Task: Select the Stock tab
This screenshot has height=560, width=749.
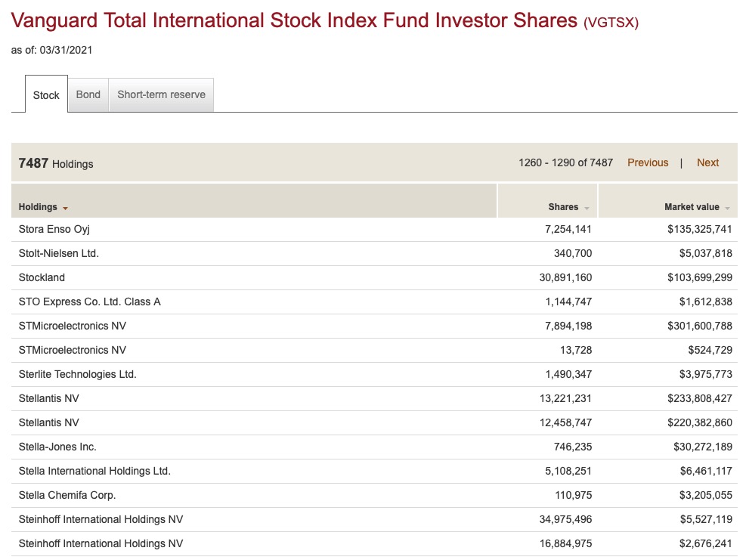Action: [46, 95]
